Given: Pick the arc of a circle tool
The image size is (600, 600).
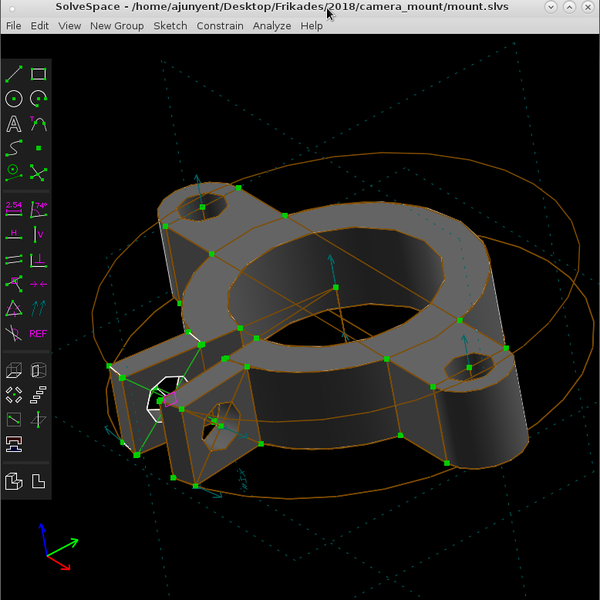Looking at the screenshot, I should click(x=39, y=99).
